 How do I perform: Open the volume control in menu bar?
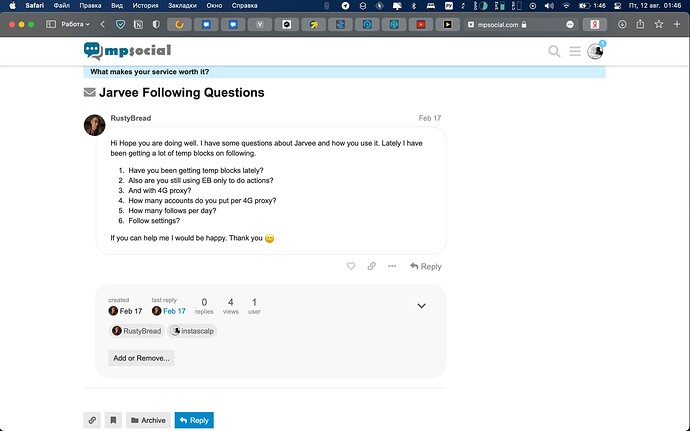tap(549, 6)
